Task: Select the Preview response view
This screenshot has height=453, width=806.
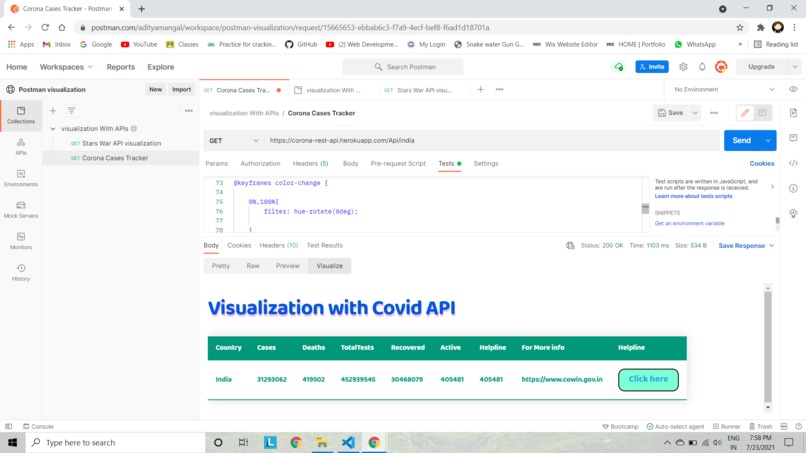Action: (x=287, y=266)
